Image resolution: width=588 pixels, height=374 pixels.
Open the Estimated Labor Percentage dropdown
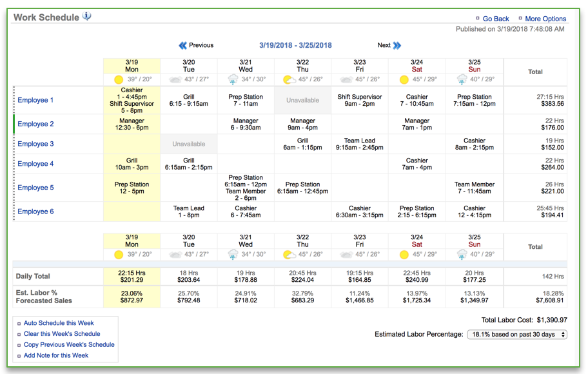click(517, 334)
